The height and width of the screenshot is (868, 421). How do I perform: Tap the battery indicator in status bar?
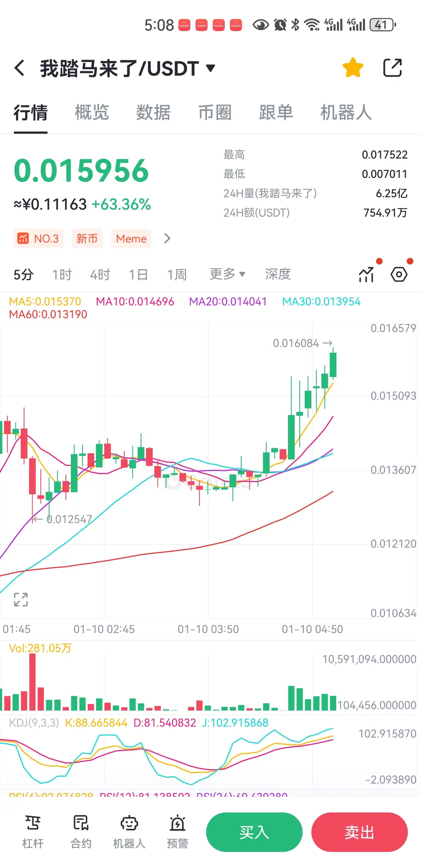(x=383, y=25)
